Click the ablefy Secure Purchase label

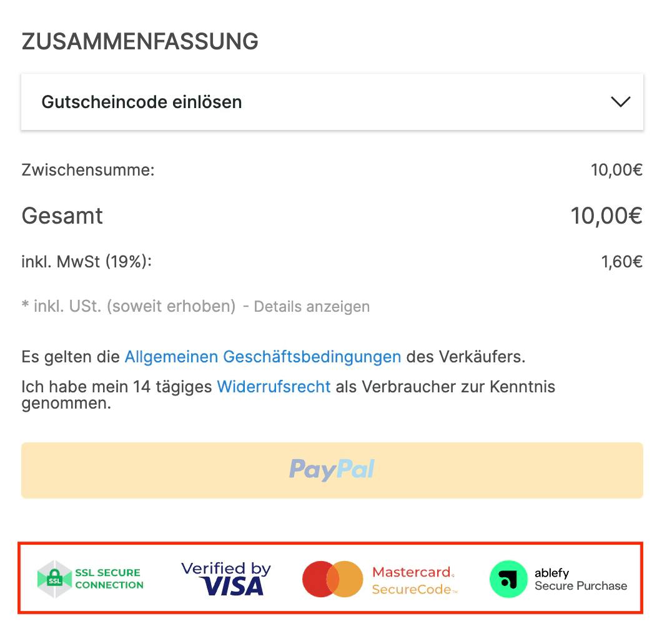point(581,579)
